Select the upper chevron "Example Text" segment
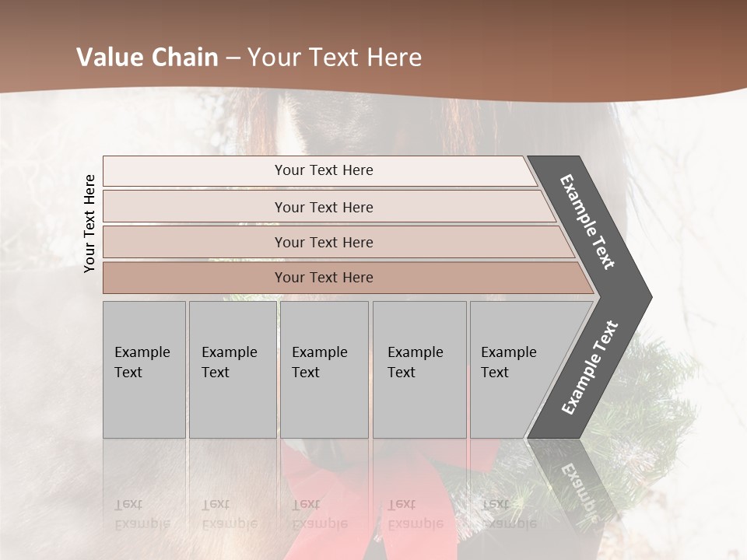 (x=587, y=222)
